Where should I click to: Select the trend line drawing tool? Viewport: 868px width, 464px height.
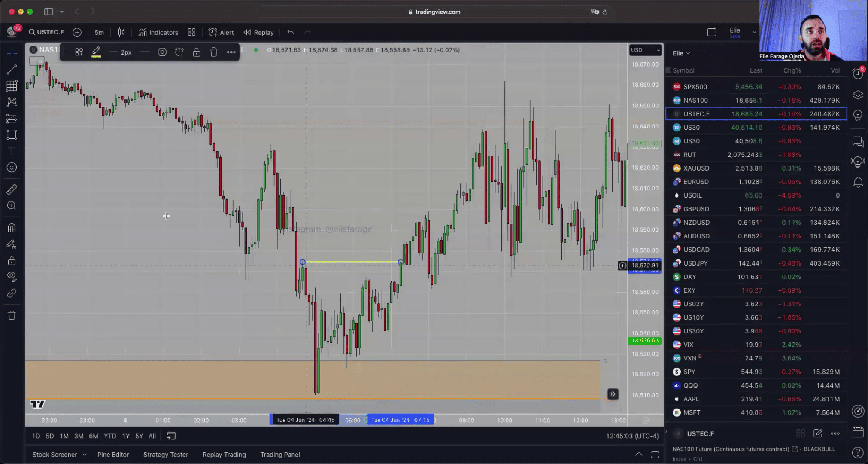point(12,70)
